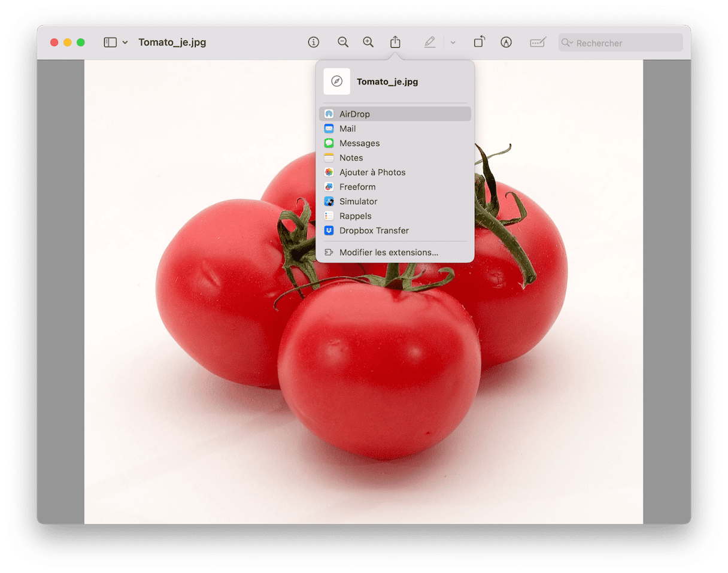Click the zoom in magnifier icon
Image resolution: width=728 pixels, height=573 pixels.
[368, 43]
